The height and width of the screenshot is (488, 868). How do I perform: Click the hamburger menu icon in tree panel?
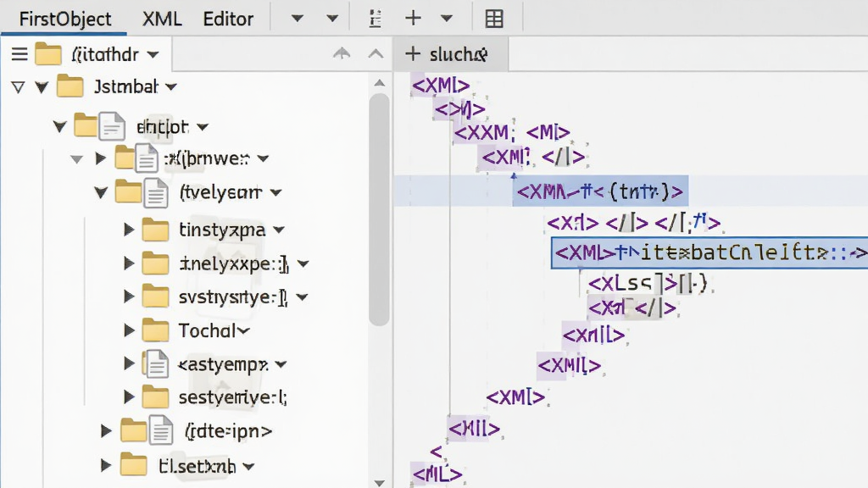[19, 54]
